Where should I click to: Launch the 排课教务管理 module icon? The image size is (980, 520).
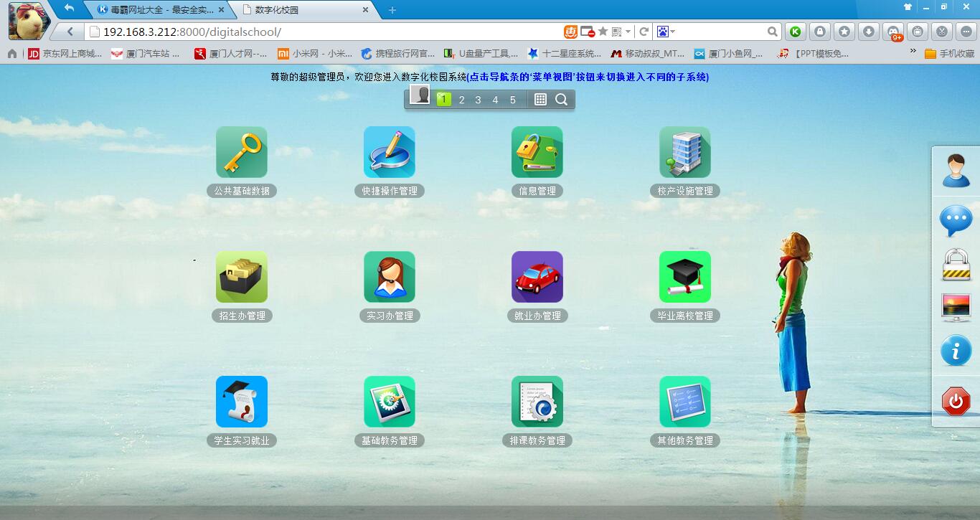(x=537, y=402)
